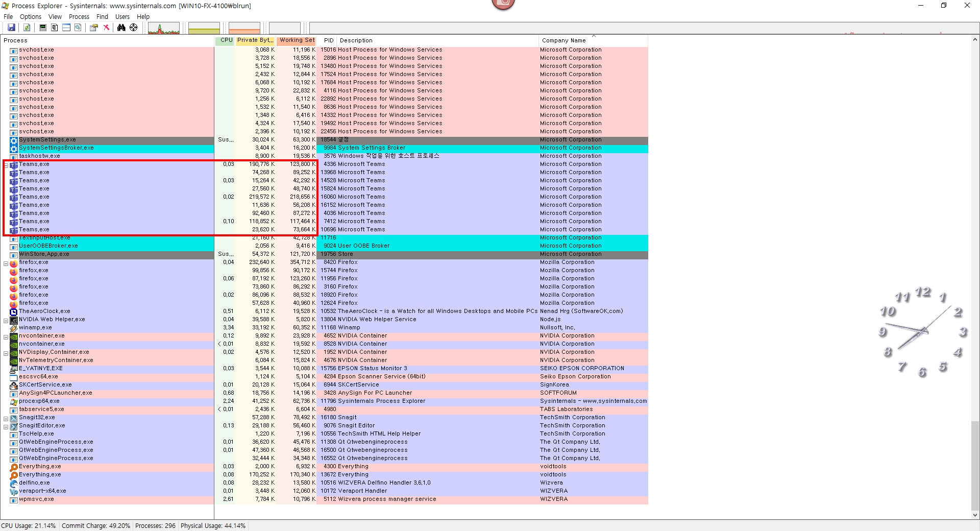Collapse the firefox.exe process tree
This screenshot has width=980, height=531.
coord(6,263)
